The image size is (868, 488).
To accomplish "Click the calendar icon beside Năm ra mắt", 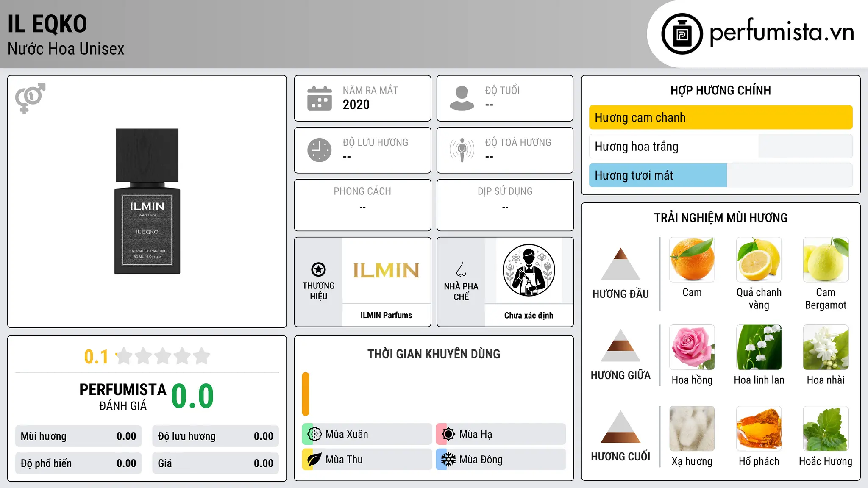I will coord(320,98).
